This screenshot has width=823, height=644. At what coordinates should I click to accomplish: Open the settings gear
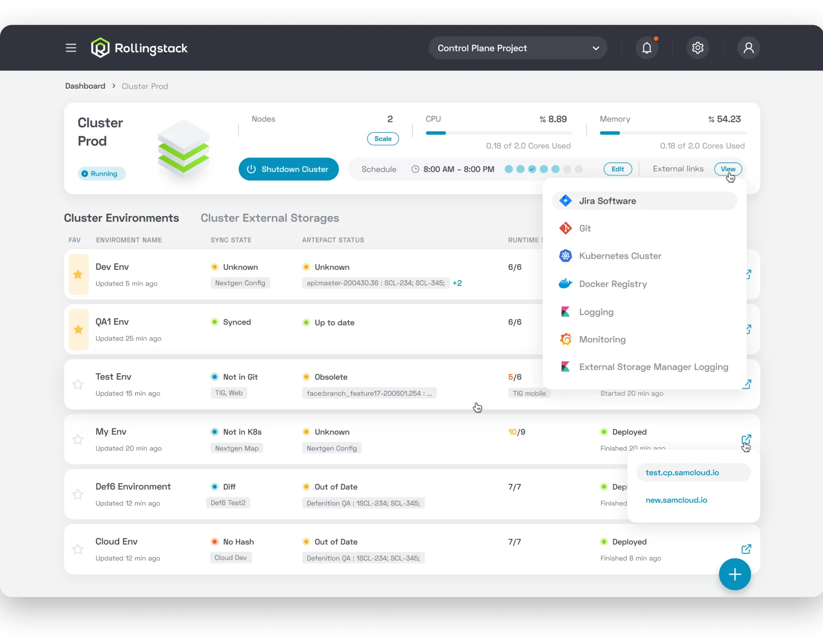698,48
